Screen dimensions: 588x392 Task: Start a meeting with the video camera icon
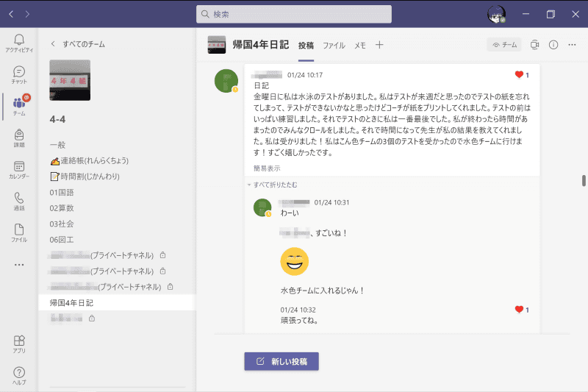pyautogui.click(x=534, y=45)
